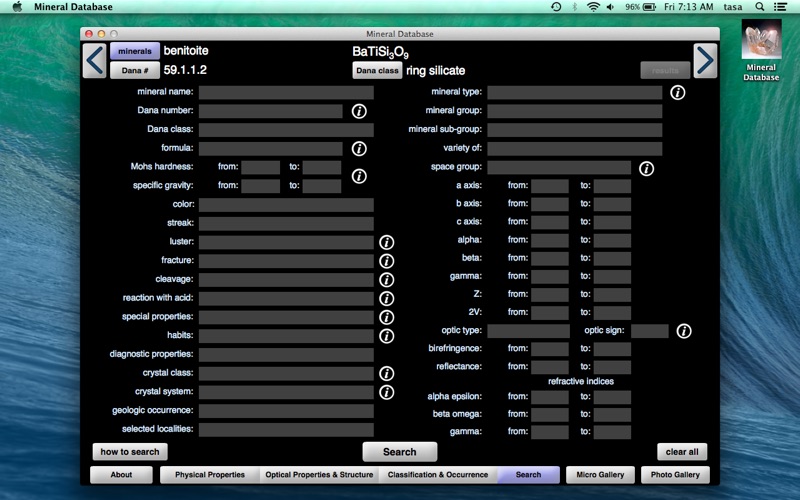
Task: Click 2V to field
Action: [612, 313]
